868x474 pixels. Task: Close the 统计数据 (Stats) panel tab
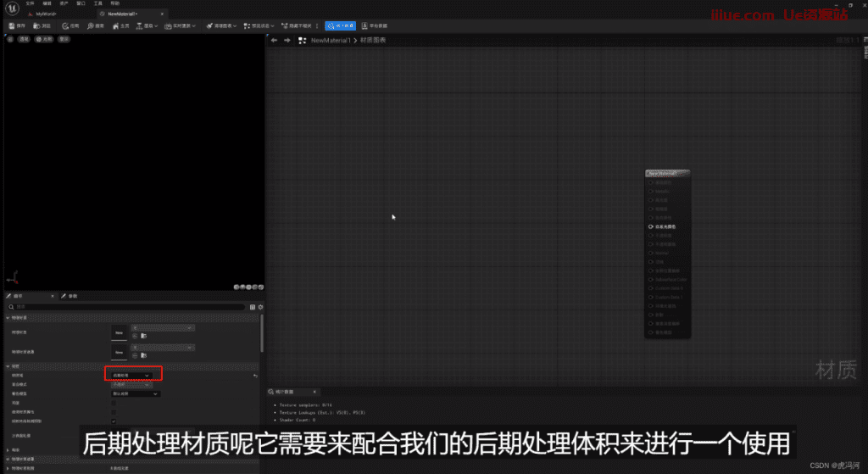click(314, 392)
